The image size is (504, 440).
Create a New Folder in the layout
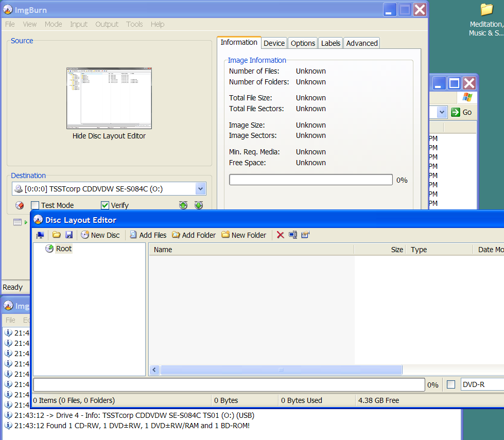click(x=244, y=235)
